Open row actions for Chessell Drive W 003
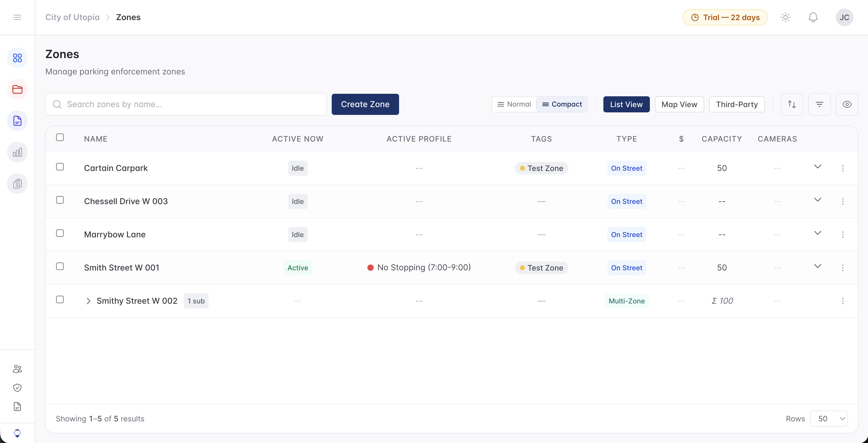This screenshot has height=443, width=868. coord(843,201)
